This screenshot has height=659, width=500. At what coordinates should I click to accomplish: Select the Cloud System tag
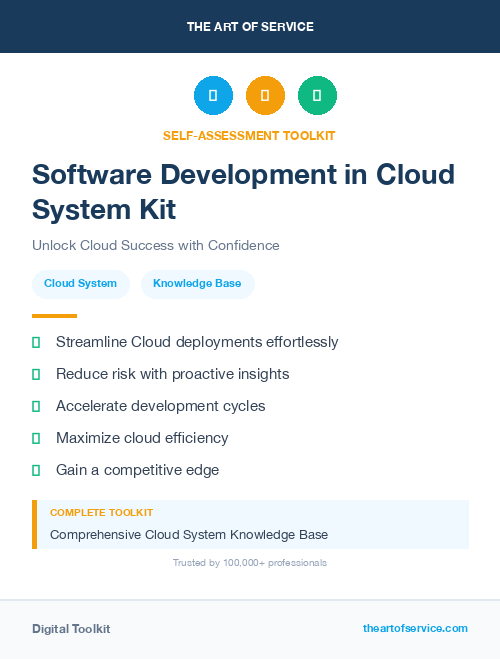[81, 284]
